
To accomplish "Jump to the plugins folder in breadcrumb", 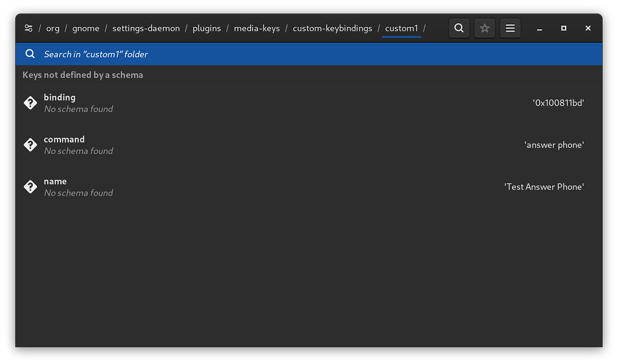I will click(x=207, y=28).
